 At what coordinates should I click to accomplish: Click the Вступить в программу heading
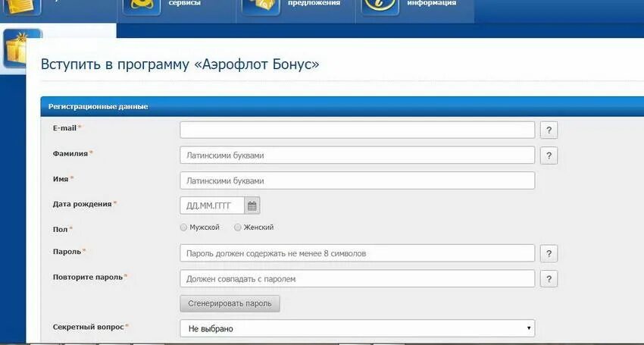point(180,64)
